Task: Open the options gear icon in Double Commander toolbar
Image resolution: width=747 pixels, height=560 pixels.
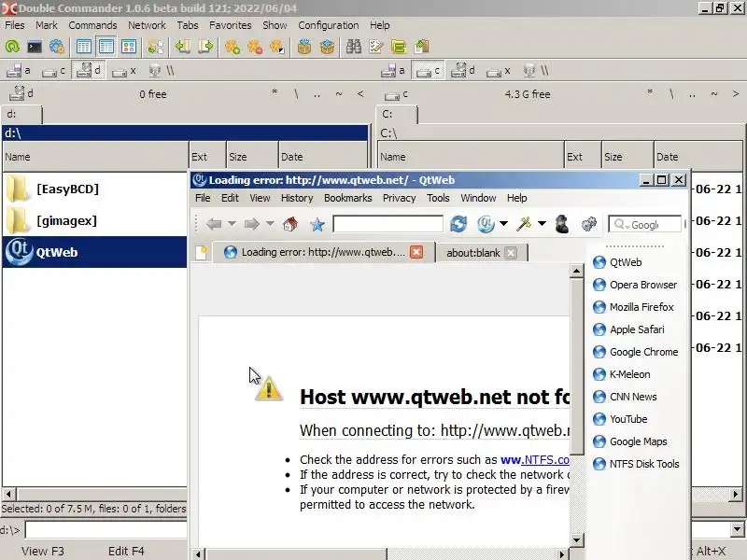Action: click(x=57, y=47)
